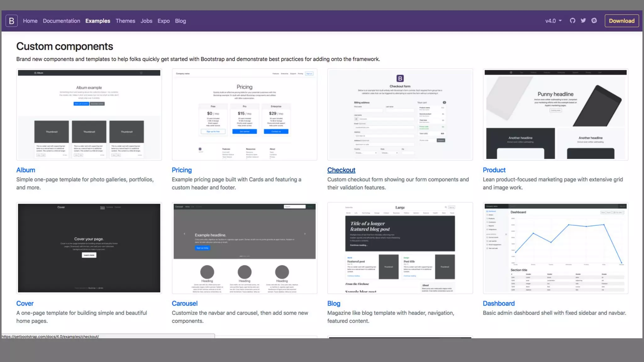Click the Dashboard chart thumbnail
This screenshot has width=644, height=362.
555,248
